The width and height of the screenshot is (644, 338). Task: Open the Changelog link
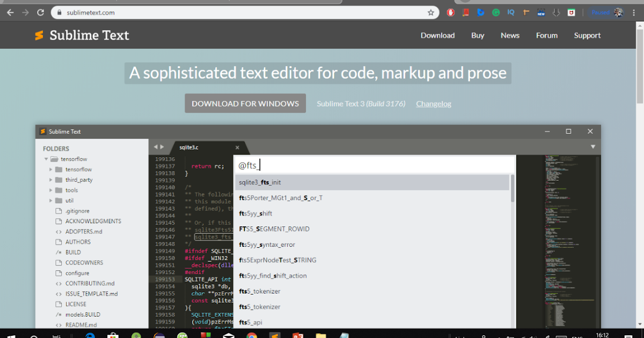[433, 104]
